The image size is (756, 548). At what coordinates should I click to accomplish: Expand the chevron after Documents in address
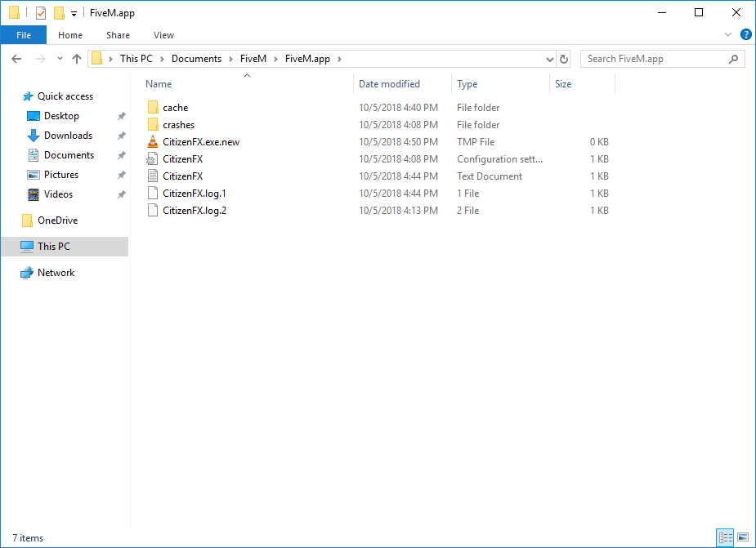[230, 59]
